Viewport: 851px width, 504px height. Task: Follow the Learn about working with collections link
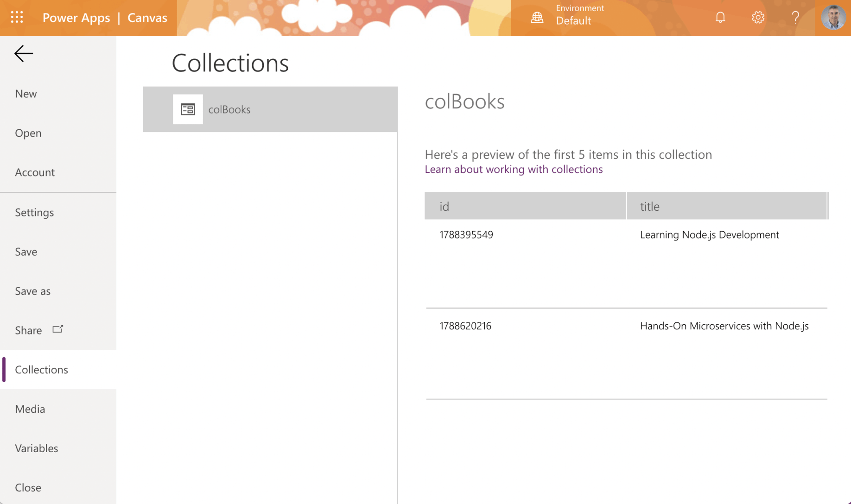pyautogui.click(x=514, y=169)
